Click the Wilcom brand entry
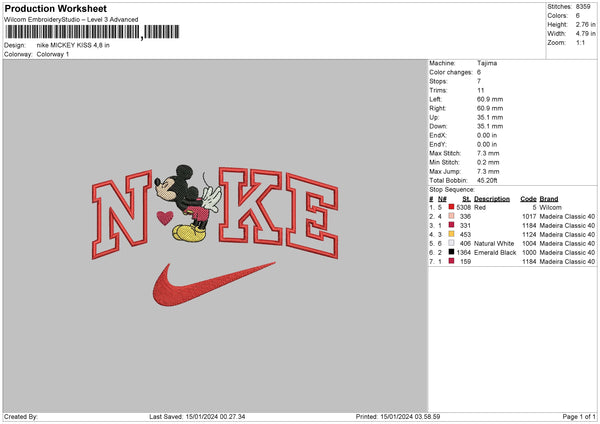 (550, 207)
